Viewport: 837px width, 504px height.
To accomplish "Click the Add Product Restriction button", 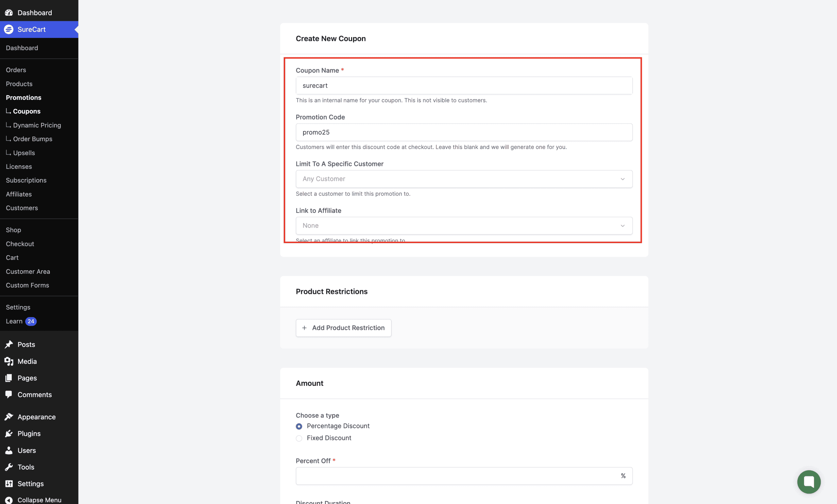I will coord(343,328).
